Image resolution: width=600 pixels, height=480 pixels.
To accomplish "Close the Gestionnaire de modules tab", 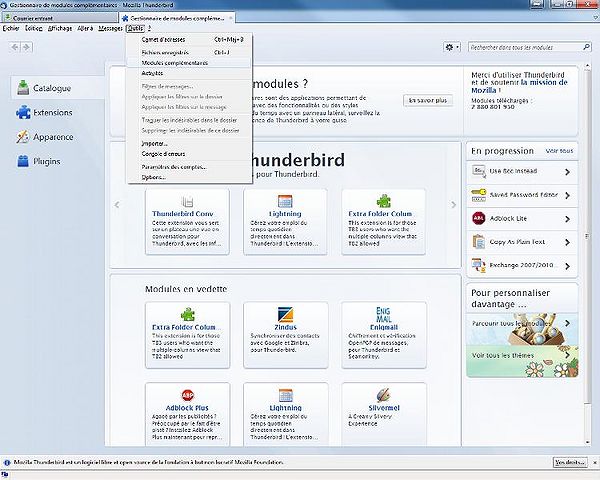I will tap(230, 18).
